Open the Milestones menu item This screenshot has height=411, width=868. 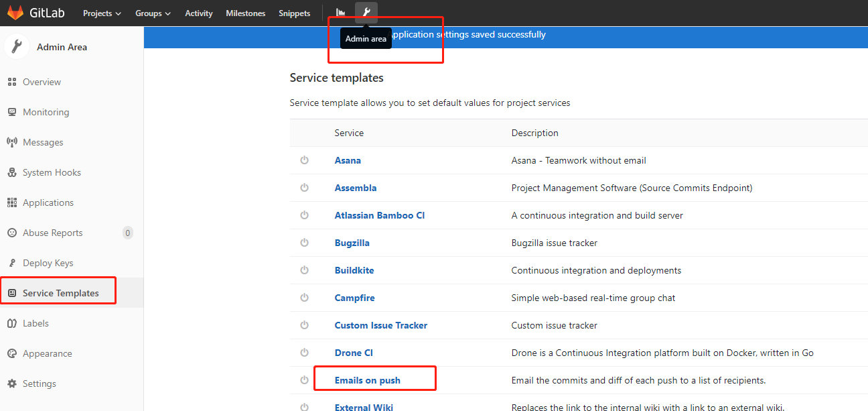[x=245, y=12]
